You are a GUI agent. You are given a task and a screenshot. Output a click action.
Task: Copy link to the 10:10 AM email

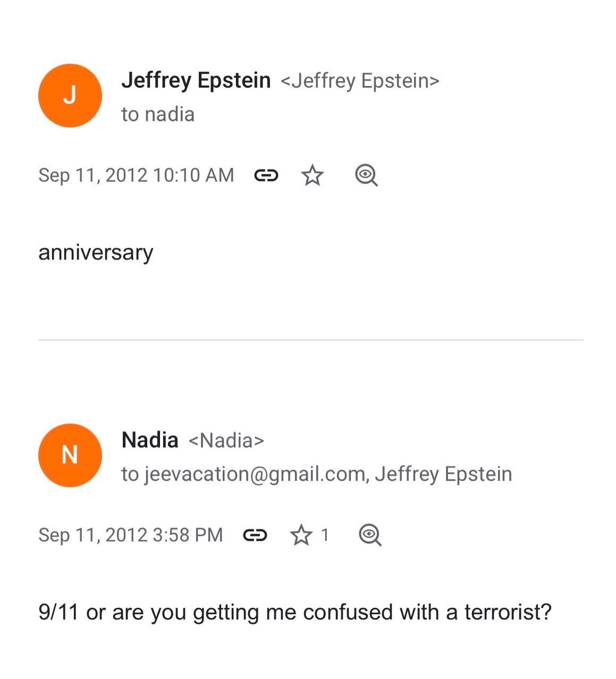[266, 175]
